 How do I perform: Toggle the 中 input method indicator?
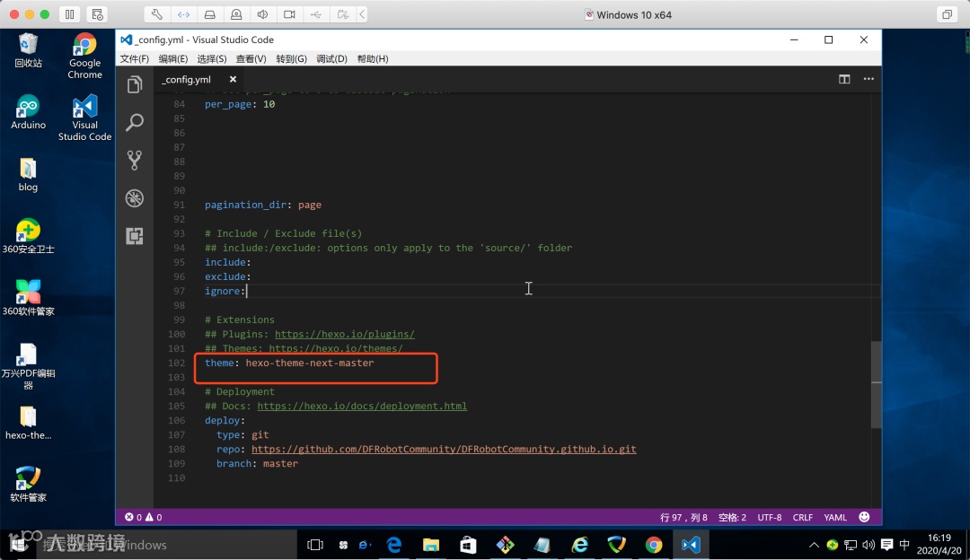904,545
